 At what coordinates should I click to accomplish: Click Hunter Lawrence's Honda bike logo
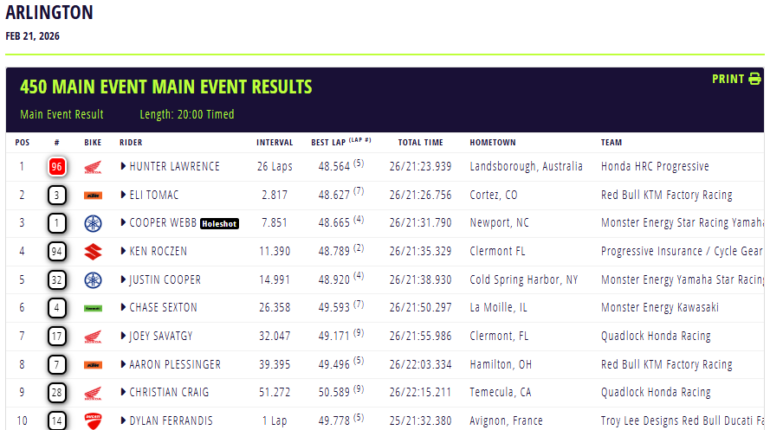(x=92, y=167)
